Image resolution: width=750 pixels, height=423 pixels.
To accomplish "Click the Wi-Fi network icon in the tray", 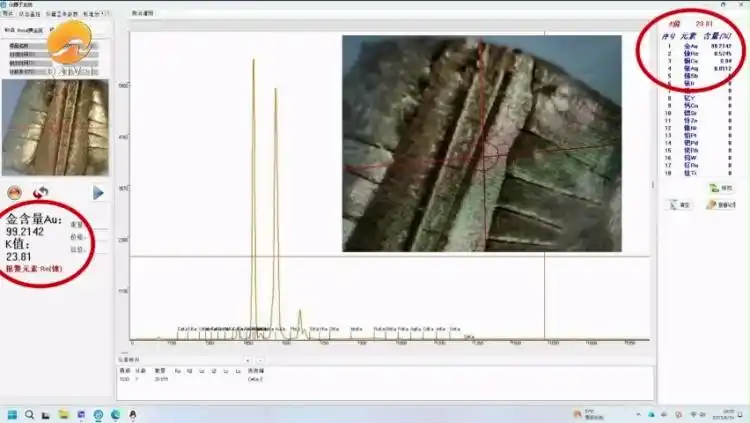I will (695, 414).
